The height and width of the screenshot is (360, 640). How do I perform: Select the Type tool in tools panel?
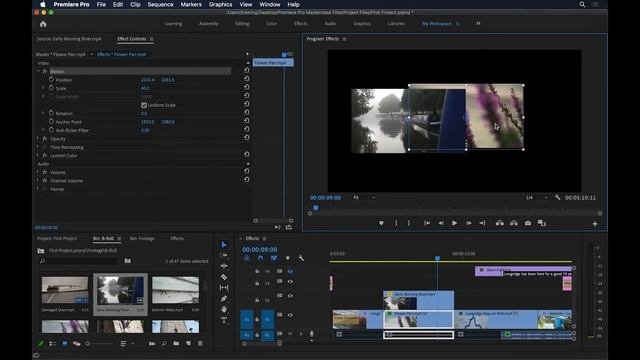(x=224, y=320)
